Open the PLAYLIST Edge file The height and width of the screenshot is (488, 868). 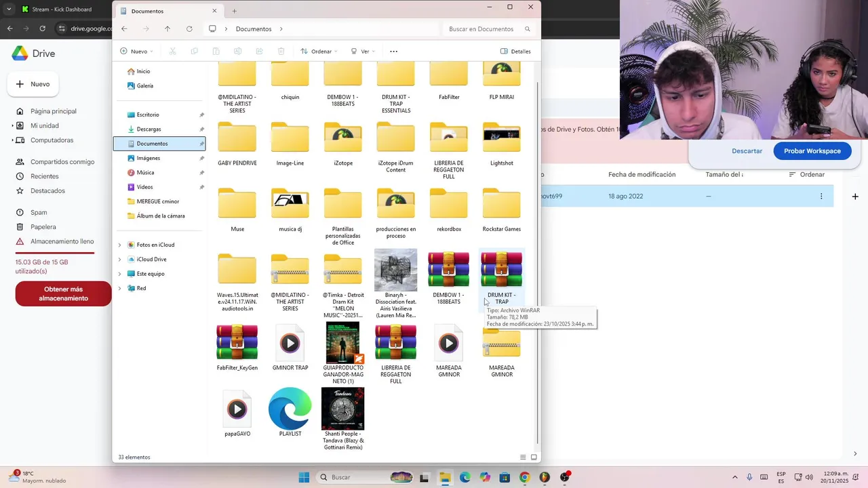[x=290, y=409]
